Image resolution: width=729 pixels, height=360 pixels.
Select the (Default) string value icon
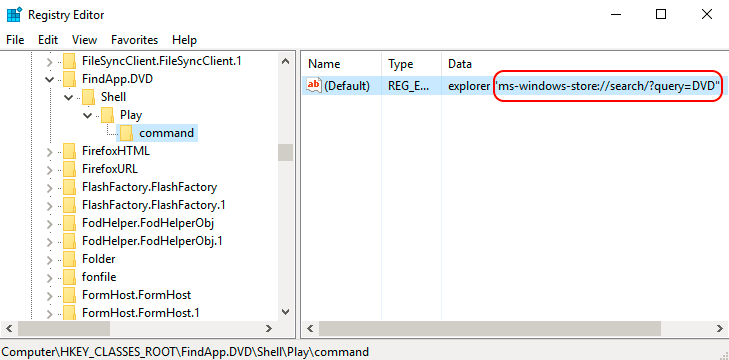point(314,86)
